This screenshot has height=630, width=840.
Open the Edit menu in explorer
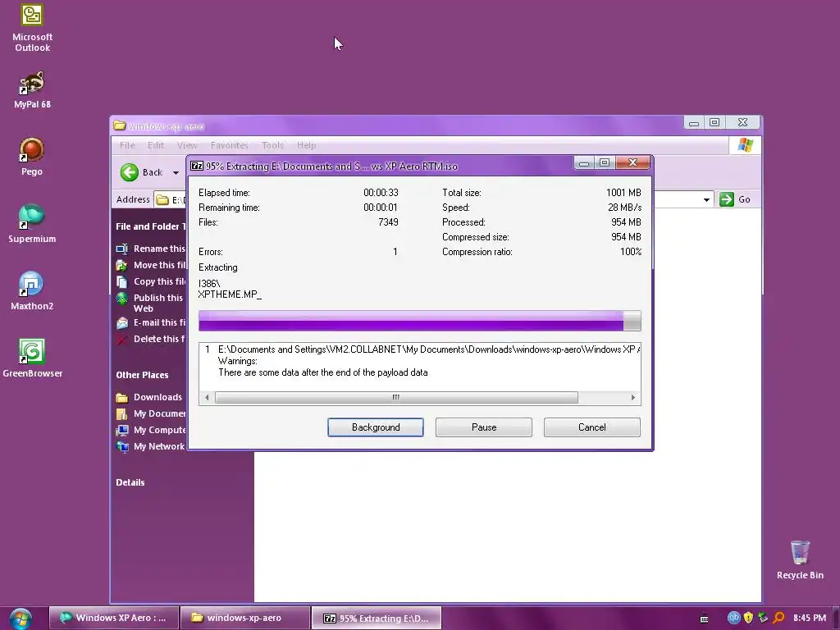155,145
